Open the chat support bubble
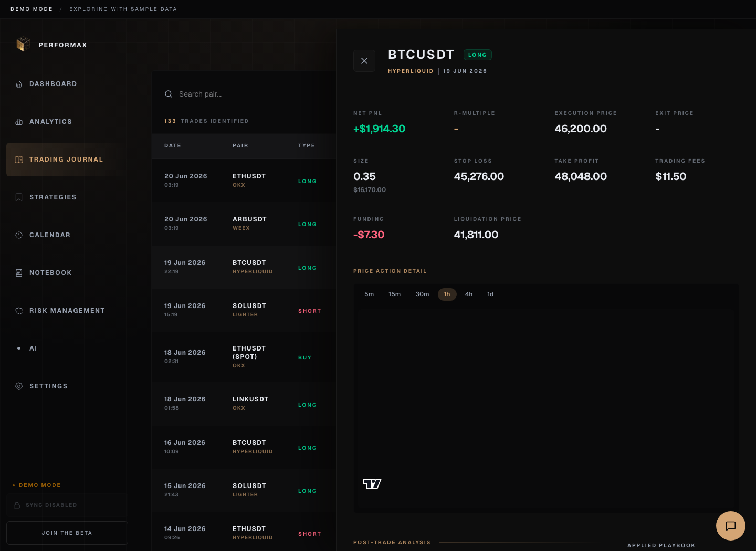 (x=731, y=526)
